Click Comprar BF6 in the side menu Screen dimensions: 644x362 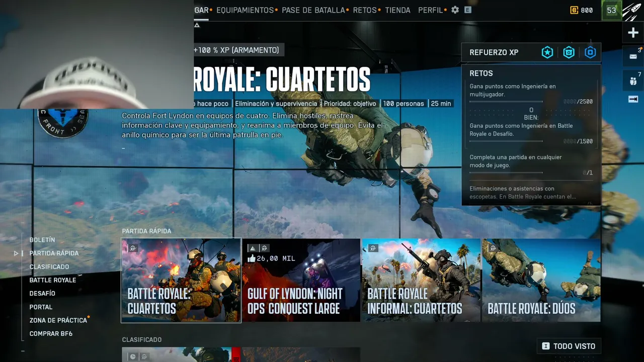coord(51,334)
